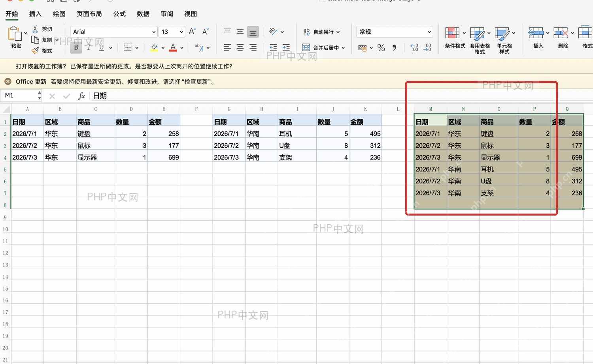The image size is (593, 364).
Task: Switch to the 插入 (Insert) tab
Action: click(x=35, y=14)
